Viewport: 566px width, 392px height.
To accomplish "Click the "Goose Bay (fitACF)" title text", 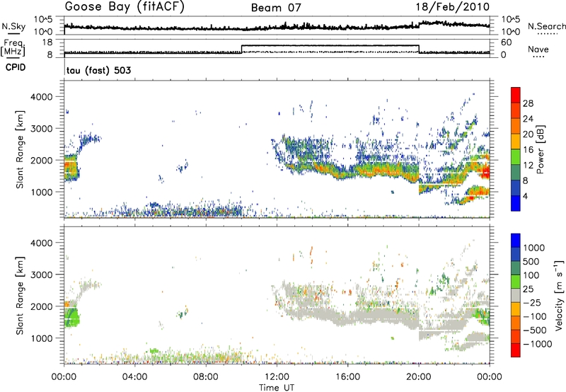I will pyautogui.click(x=125, y=7).
